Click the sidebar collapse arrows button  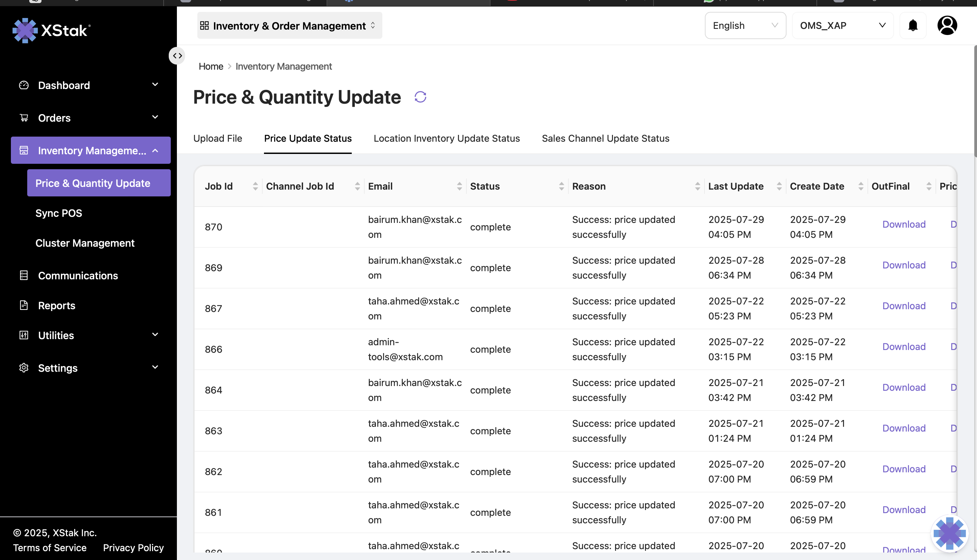coord(177,56)
